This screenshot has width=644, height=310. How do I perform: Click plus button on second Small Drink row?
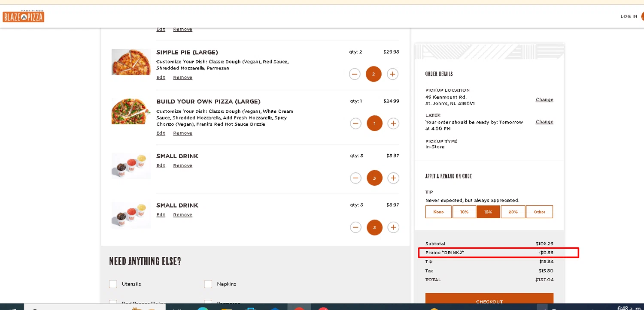click(x=393, y=227)
